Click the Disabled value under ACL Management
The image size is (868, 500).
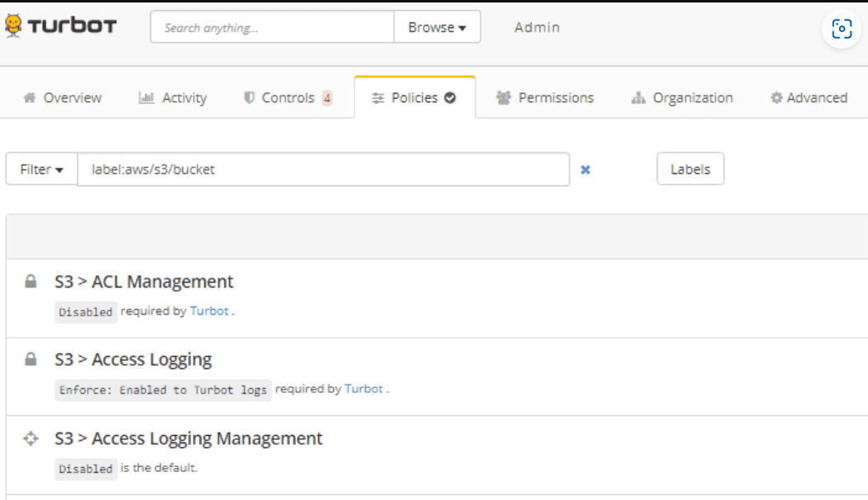[86, 312]
